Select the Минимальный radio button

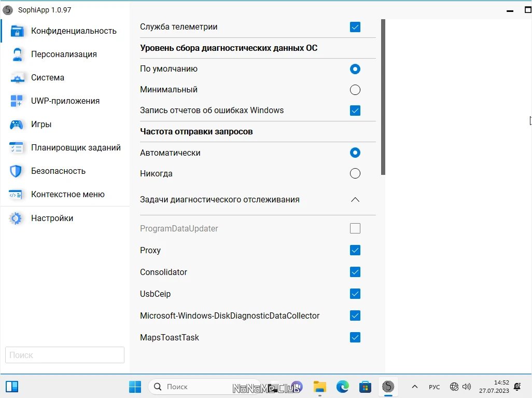pos(355,90)
